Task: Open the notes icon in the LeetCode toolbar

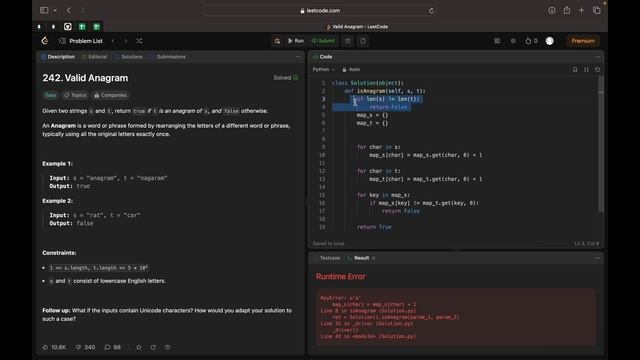Action: 363,41
